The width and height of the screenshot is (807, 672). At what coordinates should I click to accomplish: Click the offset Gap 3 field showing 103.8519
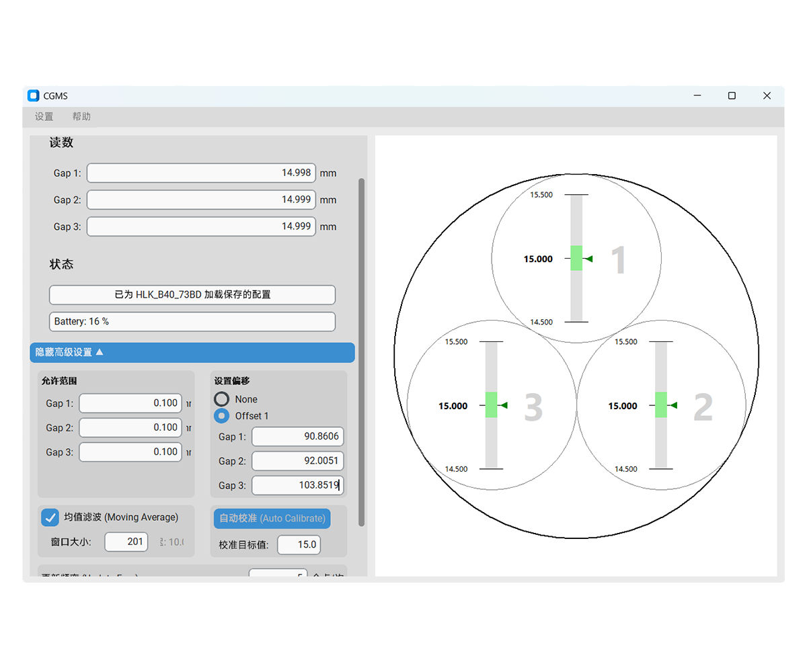coord(297,485)
